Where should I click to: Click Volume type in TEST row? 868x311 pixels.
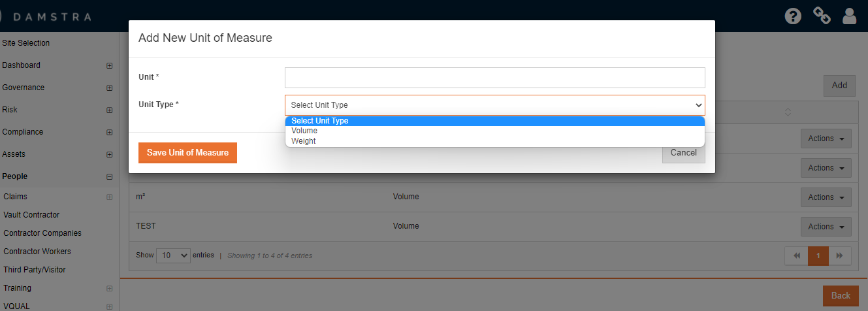(x=406, y=226)
